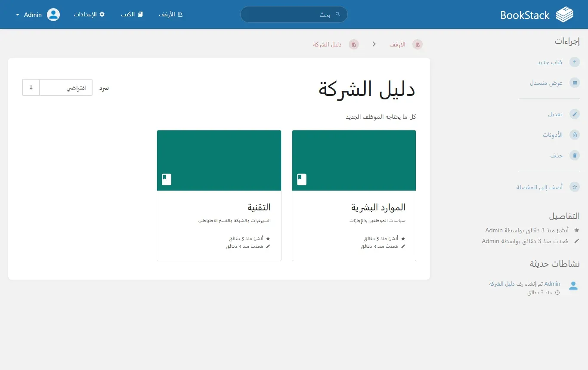Toggle the sort direction arrow button
This screenshot has width=588, height=370.
pos(31,87)
